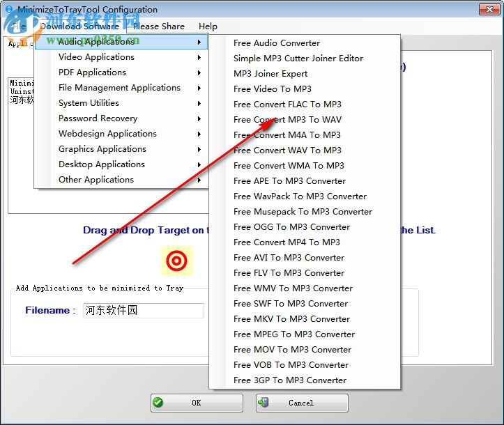Choose Free Convert WMA To MP3
Image resolution: width=504 pixels, height=425 pixels.
[305, 166]
